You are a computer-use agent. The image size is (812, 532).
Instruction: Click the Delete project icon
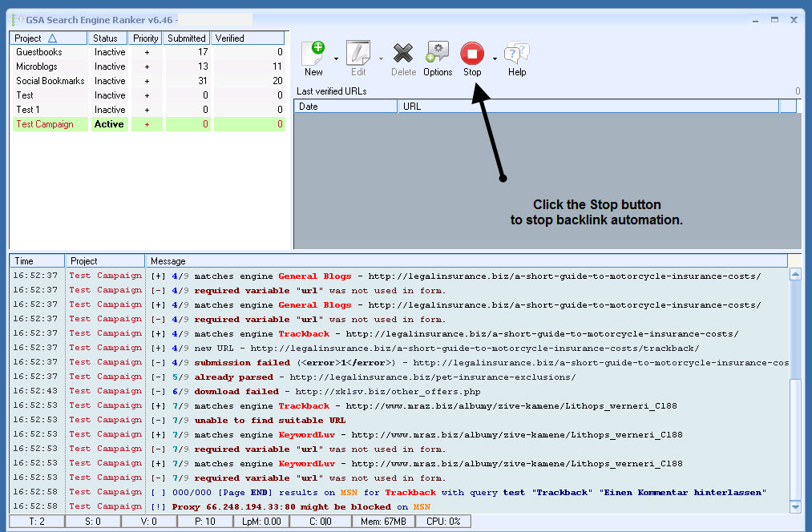(403, 54)
